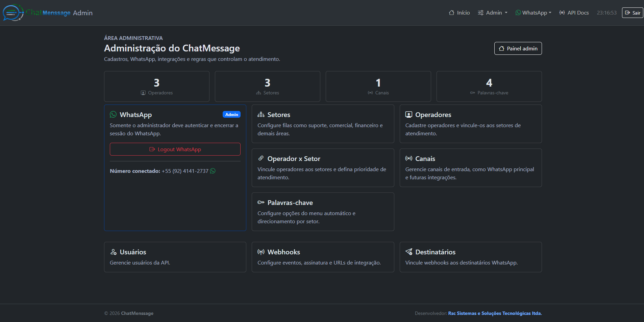
Task: Click the Setores stat hierarchy icon
Action: tap(258, 93)
